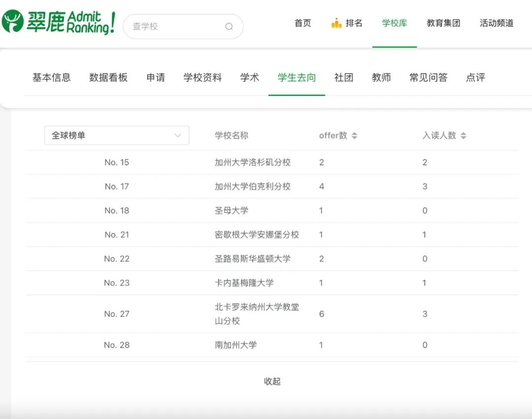
Task: Open the 点评 reviews tab
Action: pyautogui.click(x=475, y=77)
